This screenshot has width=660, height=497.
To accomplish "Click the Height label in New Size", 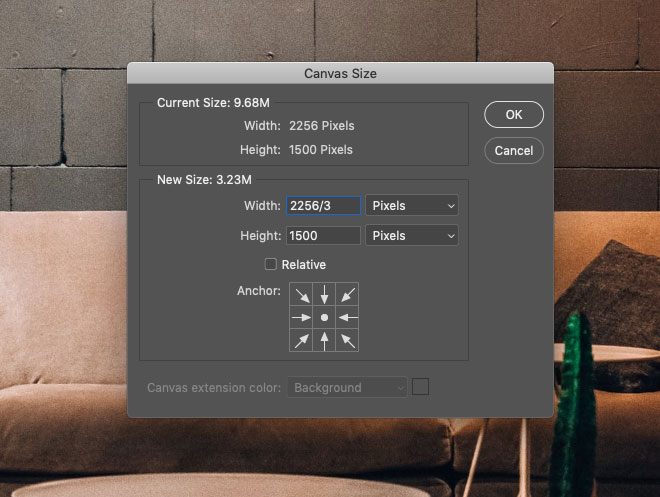I will [x=259, y=236].
